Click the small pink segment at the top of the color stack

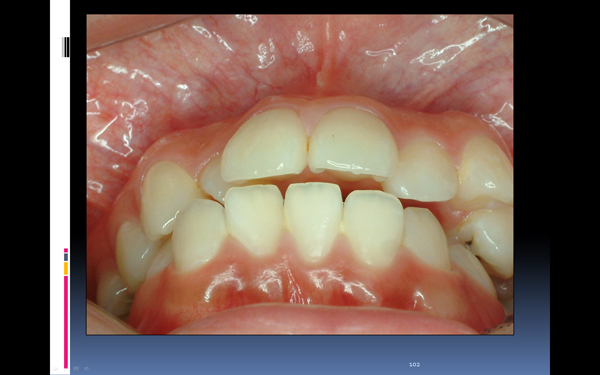click(x=66, y=250)
